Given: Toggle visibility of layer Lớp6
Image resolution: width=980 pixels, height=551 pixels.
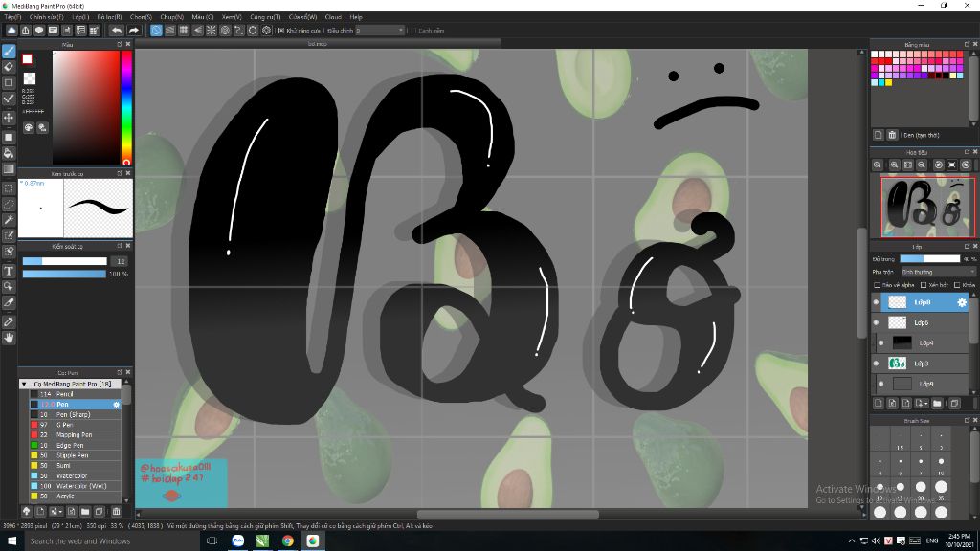Looking at the screenshot, I should coord(876,323).
